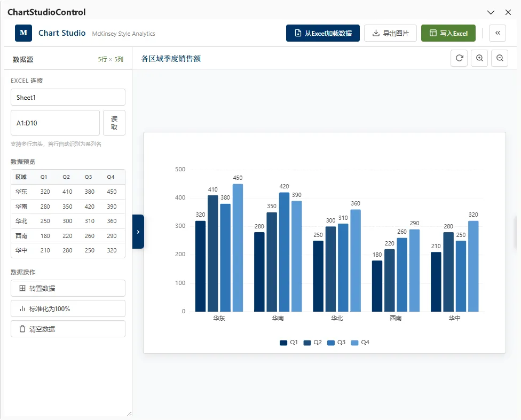Zoom out of the chart
The image size is (521, 420).
(x=500, y=58)
